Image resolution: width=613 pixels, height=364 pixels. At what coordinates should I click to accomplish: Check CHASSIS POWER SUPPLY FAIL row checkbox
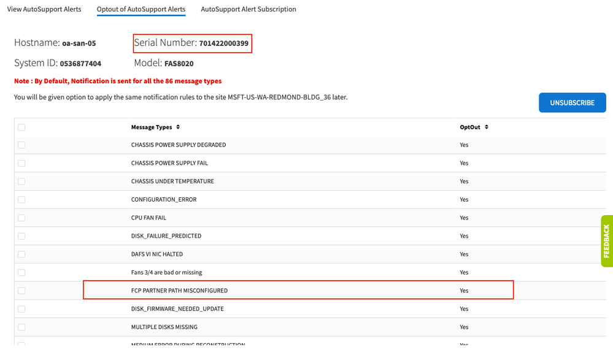coord(21,163)
